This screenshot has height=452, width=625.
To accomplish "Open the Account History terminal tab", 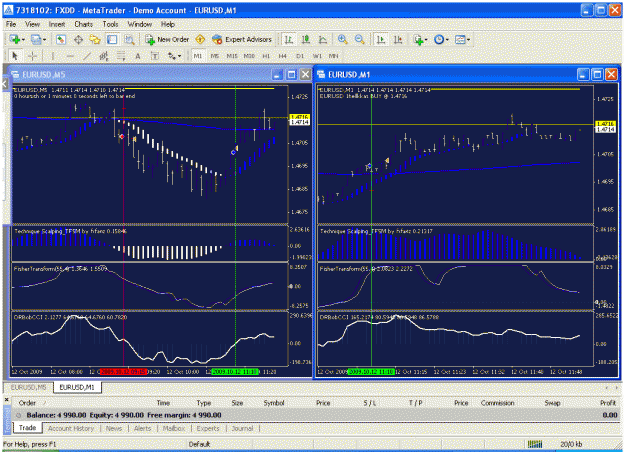I will 71,428.
